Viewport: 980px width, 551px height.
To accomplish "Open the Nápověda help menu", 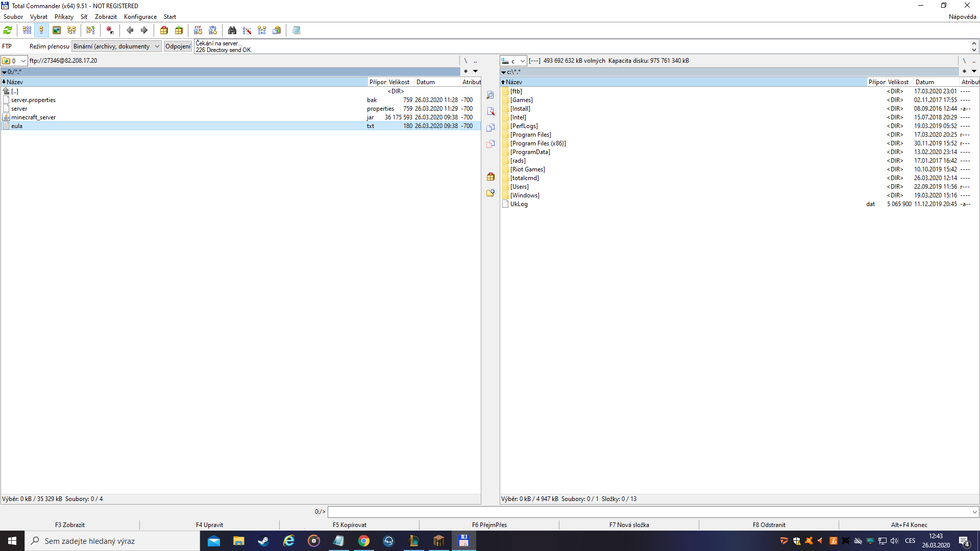I will pos(962,17).
